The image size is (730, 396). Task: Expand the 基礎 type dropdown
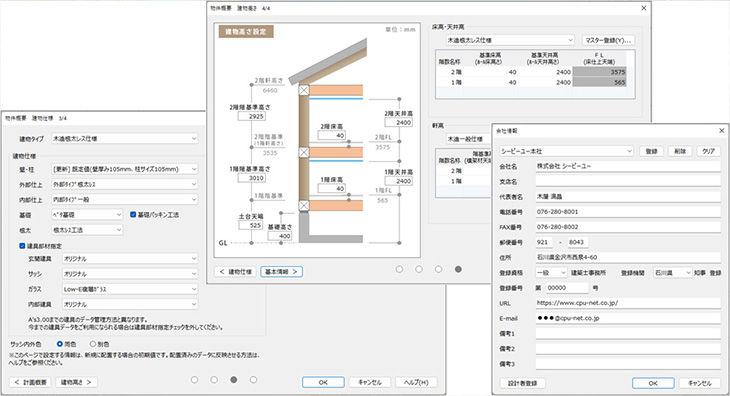click(x=87, y=215)
